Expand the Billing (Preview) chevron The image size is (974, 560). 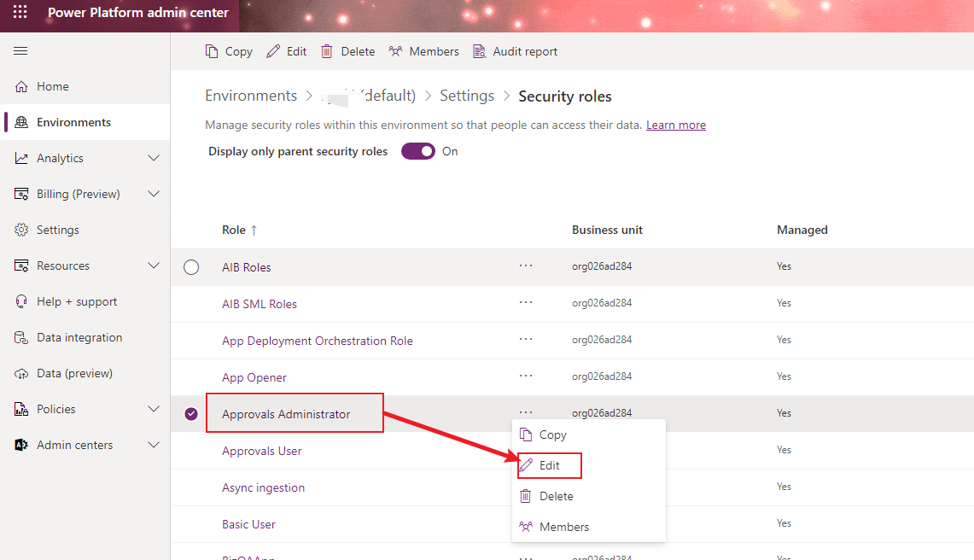point(154,194)
